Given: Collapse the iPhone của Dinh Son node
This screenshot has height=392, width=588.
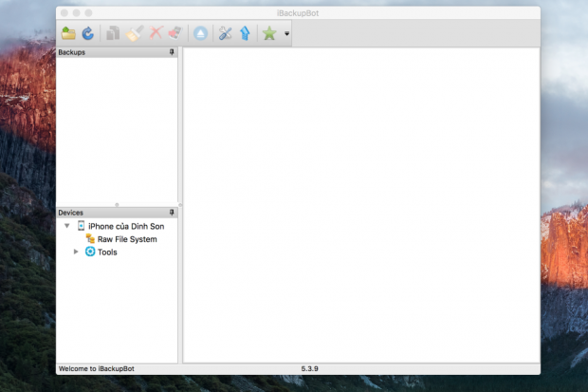Looking at the screenshot, I should pos(66,226).
